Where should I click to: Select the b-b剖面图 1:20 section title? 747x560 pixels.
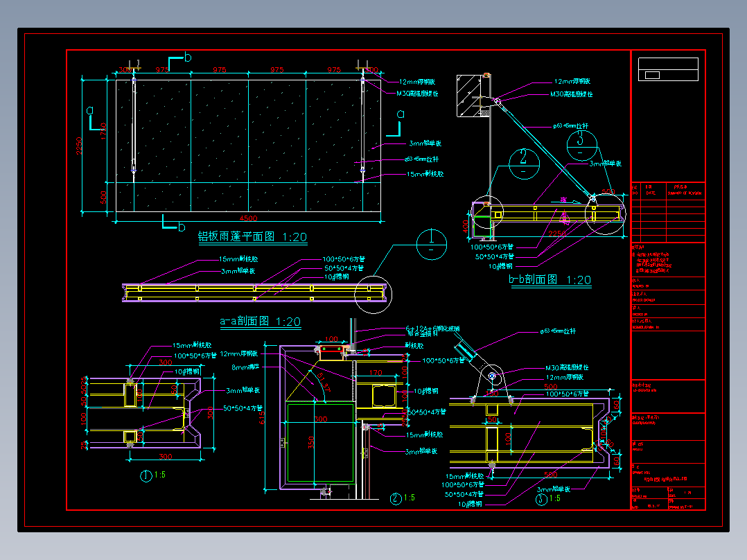coord(550,280)
